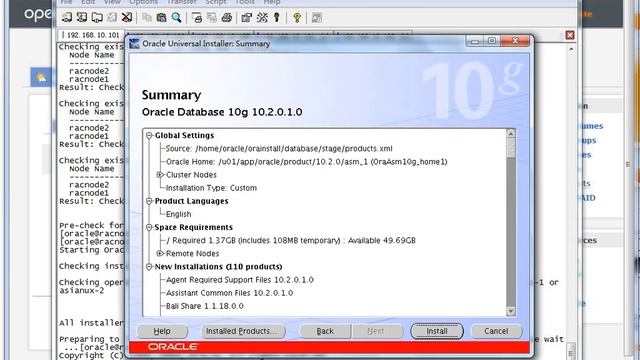Close the active terminal tab with red X

pos(570,35)
